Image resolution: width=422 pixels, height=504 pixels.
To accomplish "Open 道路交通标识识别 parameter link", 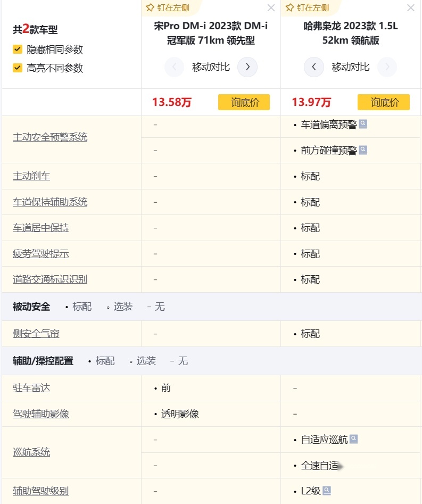I will click(50, 279).
